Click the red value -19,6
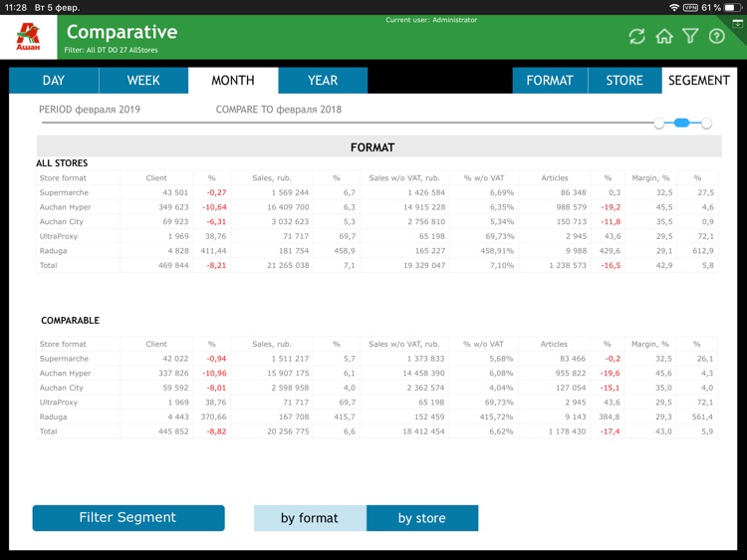Screen dimensions: 747x560 point(610,374)
